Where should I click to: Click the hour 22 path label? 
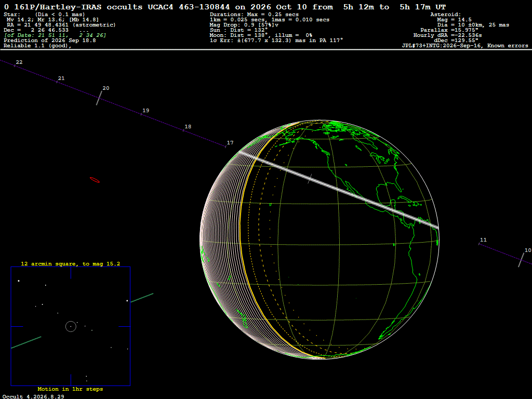tap(19, 62)
